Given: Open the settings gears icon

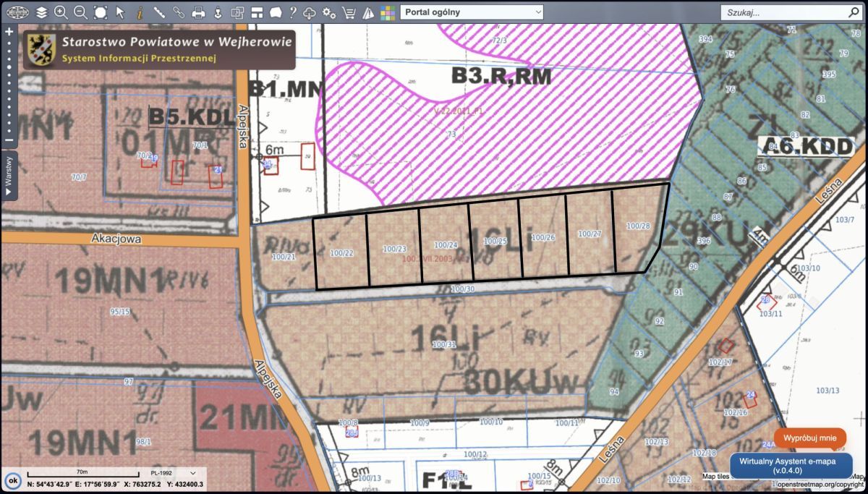Looking at the screenshot, I should point(329,12).
